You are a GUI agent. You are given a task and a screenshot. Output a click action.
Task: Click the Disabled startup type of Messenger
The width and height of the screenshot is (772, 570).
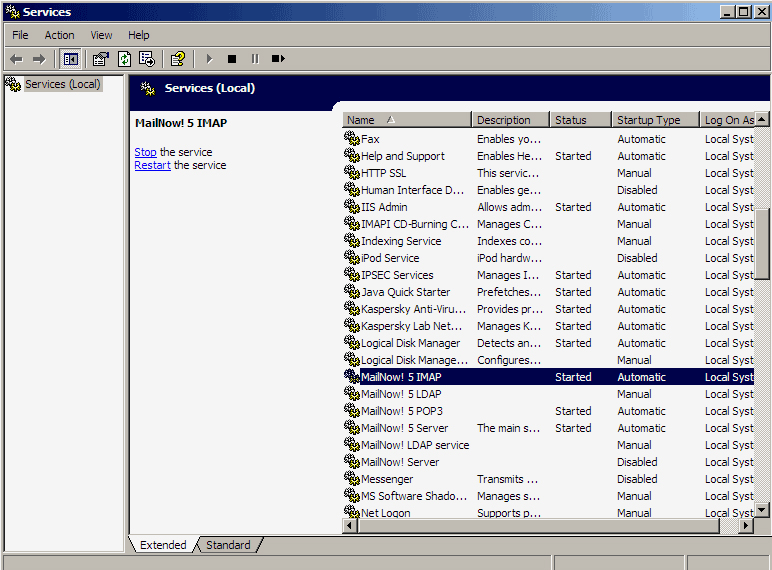point(637,479)
